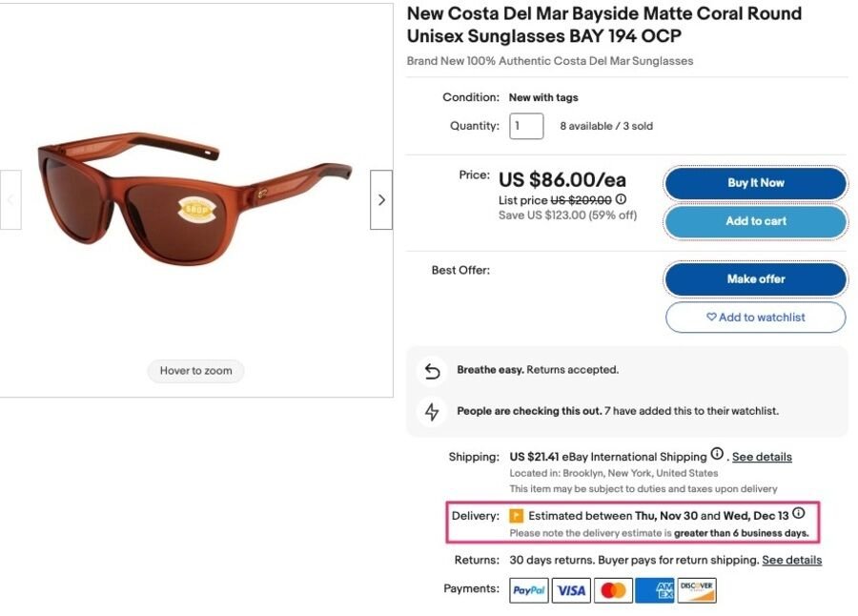Viewport: 858px width, 616px height.
Task: Click the lightning bolt icon near watchlist count
Action: [x=432, y=411]
